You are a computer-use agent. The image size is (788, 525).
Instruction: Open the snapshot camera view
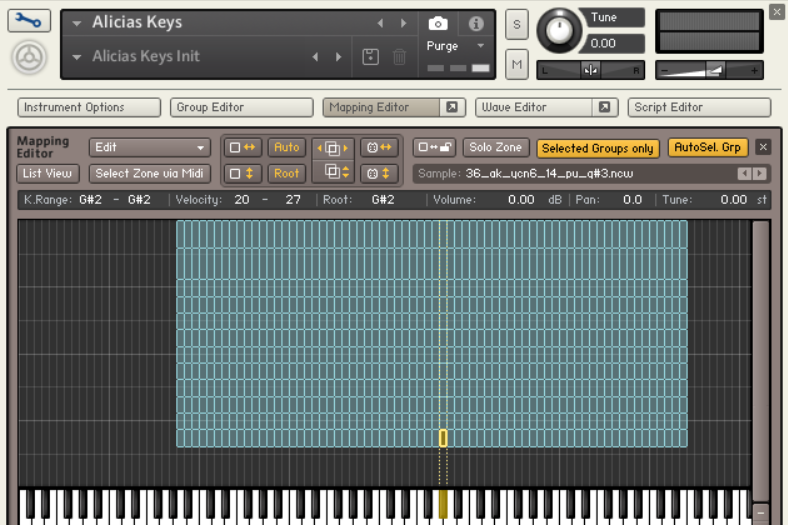tap(438, 23)
